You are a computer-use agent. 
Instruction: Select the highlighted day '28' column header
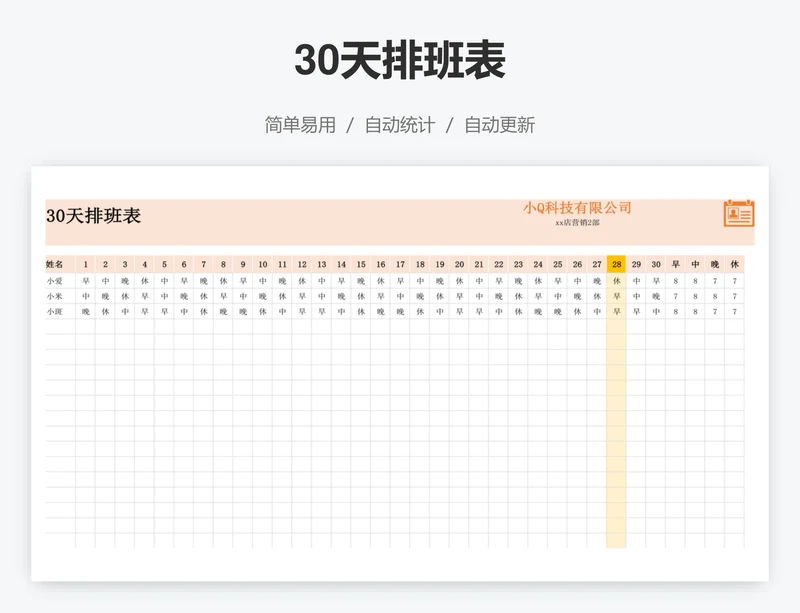(x=616, y=264)
